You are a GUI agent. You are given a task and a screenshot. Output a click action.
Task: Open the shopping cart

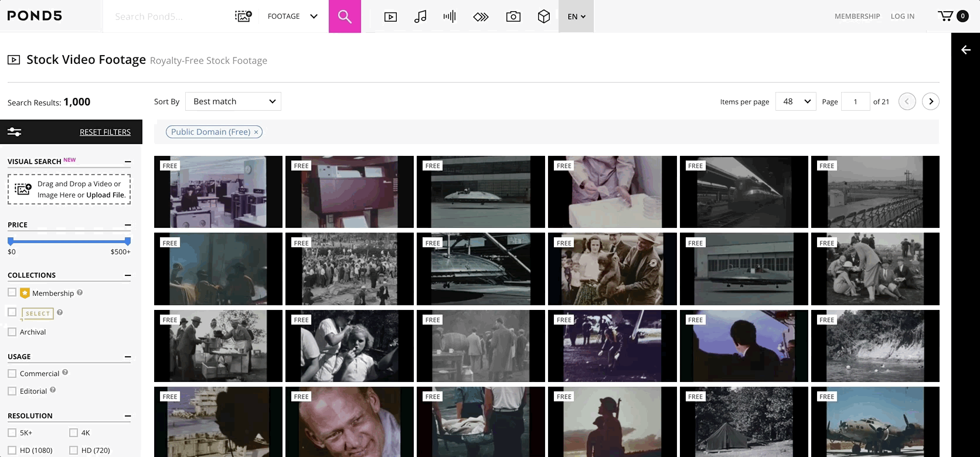(945, 16)
